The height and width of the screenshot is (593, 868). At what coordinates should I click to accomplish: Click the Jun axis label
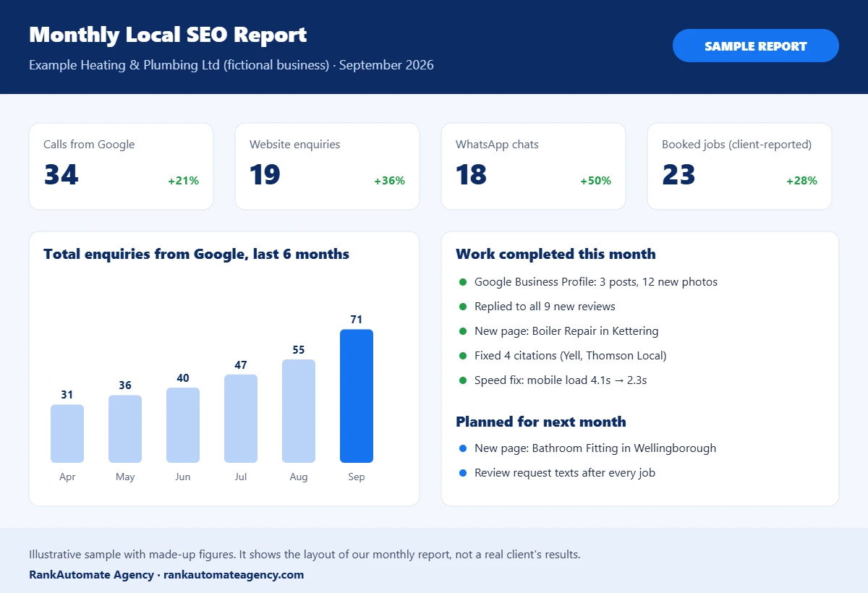183,477
